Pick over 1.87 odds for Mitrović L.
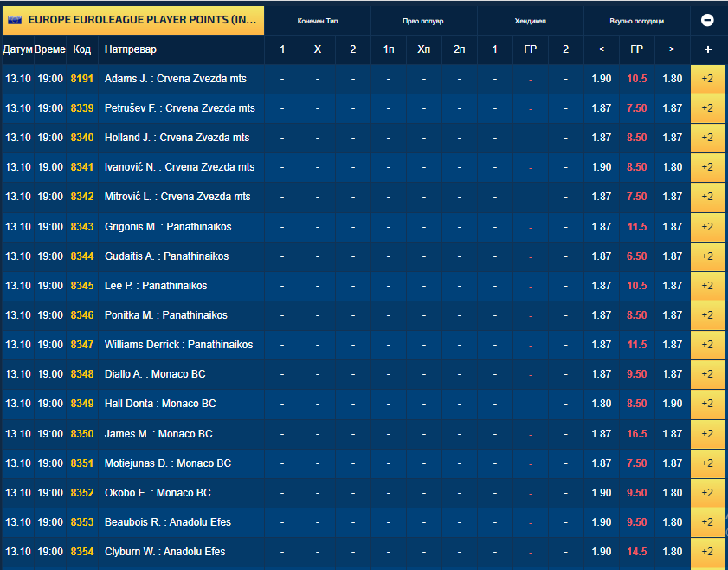This screenshot has width=728, height=570. [x=673, y=197]
